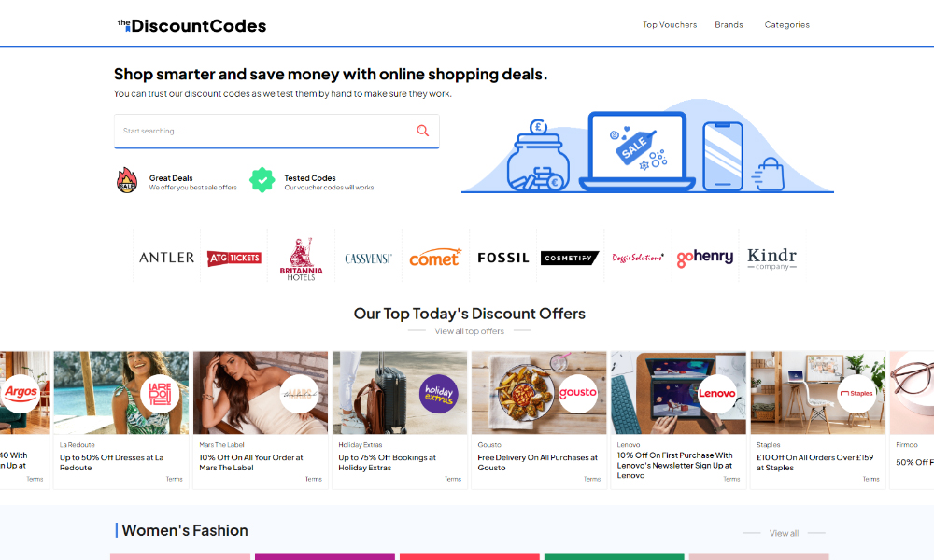Open the Categories menu item
934x560 pixels.
point(786,25)
